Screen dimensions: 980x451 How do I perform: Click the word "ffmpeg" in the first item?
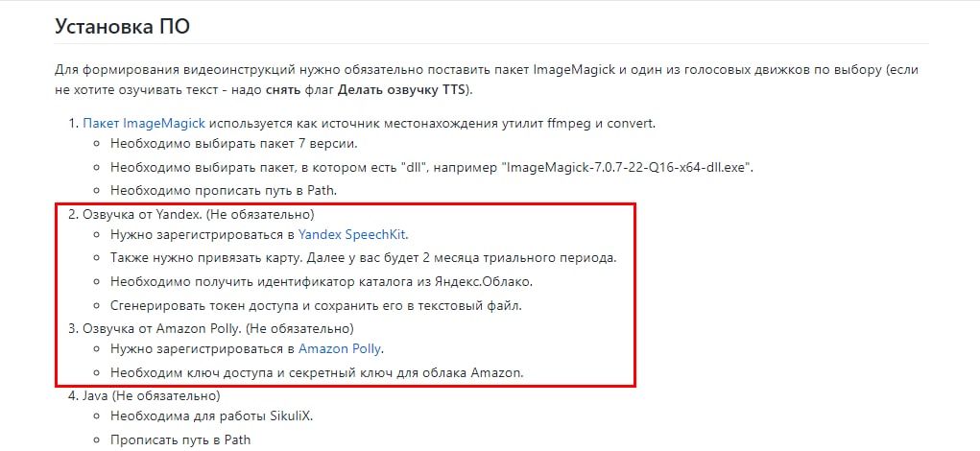pyautogui.click(x=565, y=123)
